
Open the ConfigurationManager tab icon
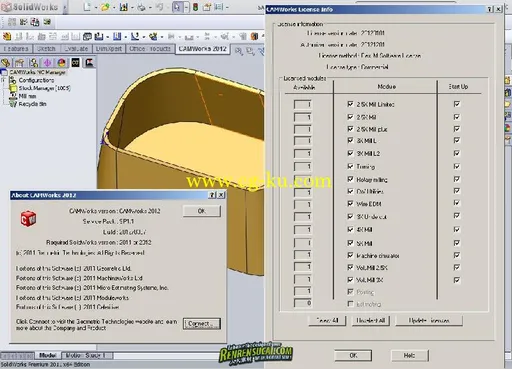pos(34,63)
